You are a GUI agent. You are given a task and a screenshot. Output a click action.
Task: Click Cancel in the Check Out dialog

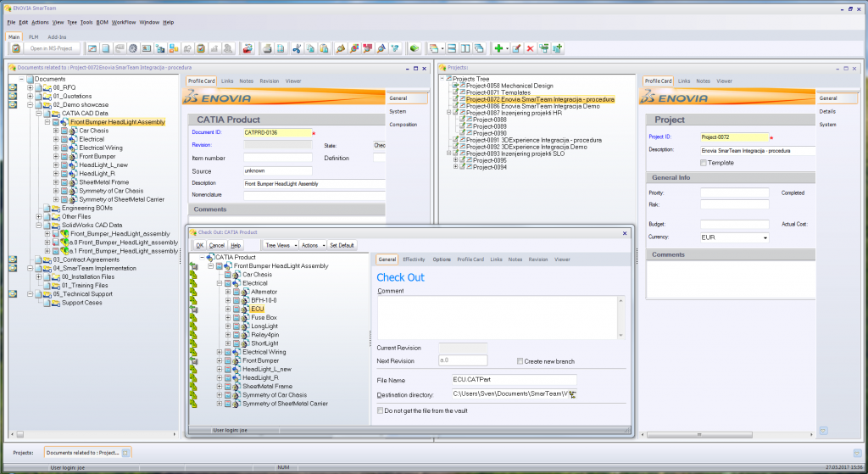[x=217, y=245]
